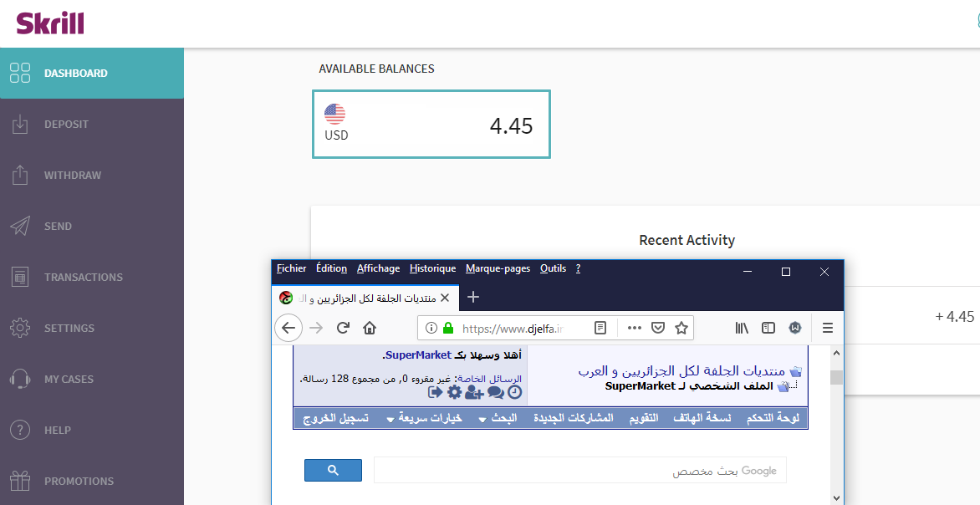Open the Dashboard section in the sidebar
The height and width of the screenshot is (505, 980).
92,73
